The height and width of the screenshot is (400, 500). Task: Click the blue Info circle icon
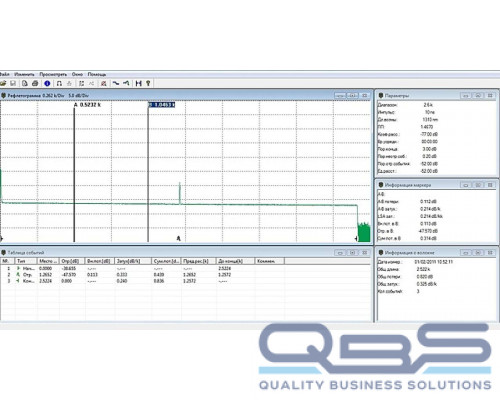point(47,83)
